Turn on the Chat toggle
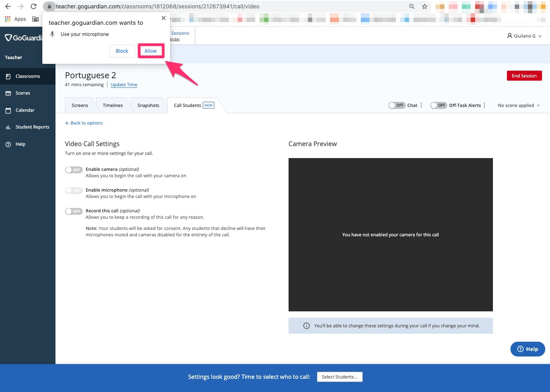 (x=397, y=105)
